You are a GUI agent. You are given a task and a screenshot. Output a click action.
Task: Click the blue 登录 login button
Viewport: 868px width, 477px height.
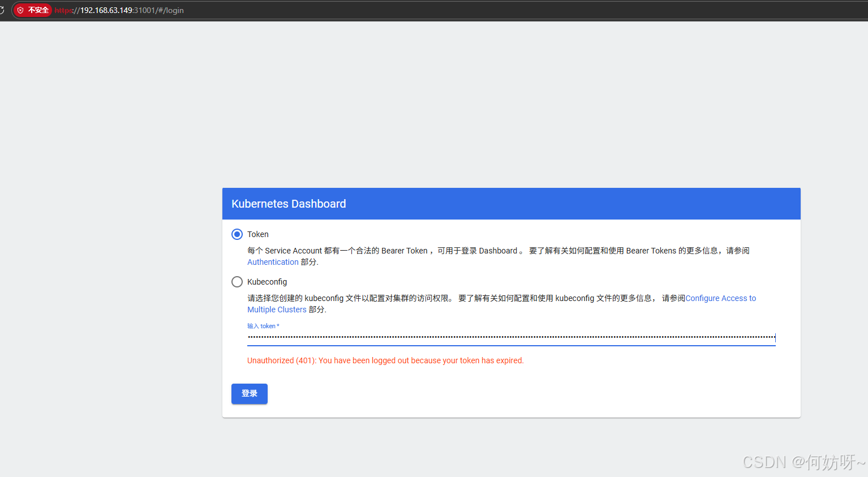coord(250,394)
